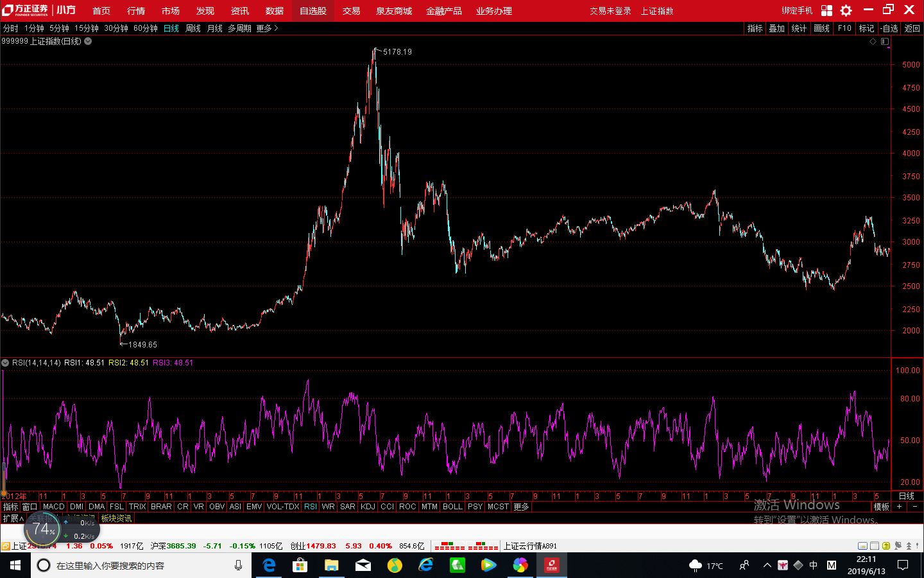Expand the RSI indicator panel dropdown arrow

tap(5, 363)
